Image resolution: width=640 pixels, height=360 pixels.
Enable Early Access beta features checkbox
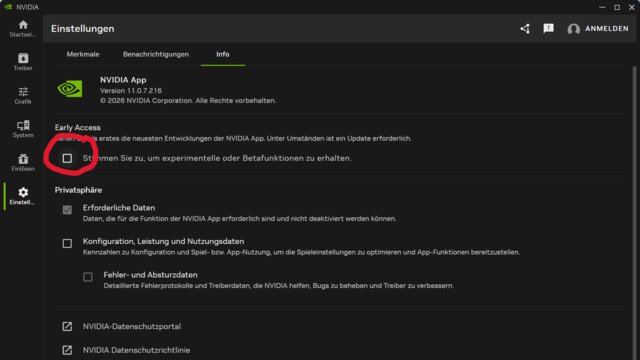(67, 158)
